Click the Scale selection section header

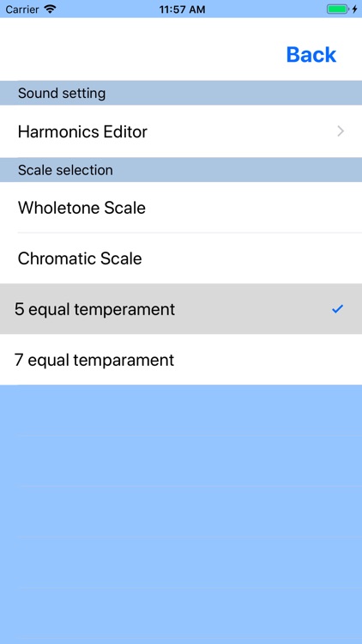181,170
